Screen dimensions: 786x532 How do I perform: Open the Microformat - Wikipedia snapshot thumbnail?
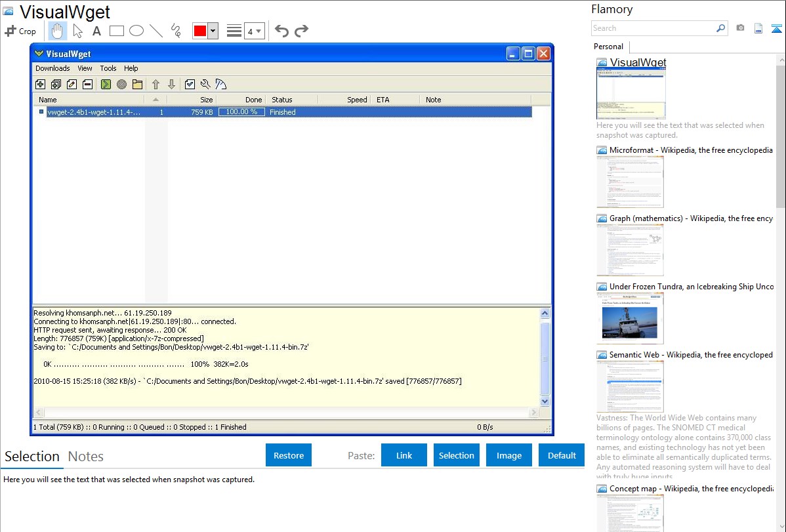pyautogui.click(x=630, y=182)
